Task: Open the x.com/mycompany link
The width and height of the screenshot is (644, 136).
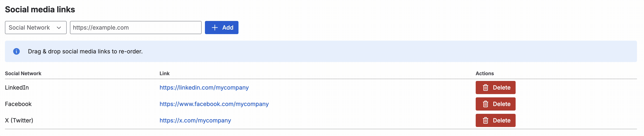Action: pyautogui.click(x=195, y=121)
